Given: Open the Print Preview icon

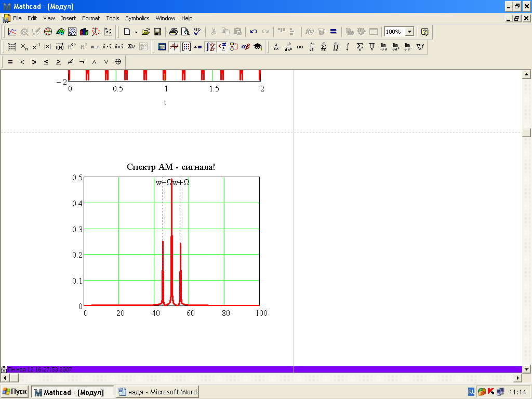Looking at the screenshot, I should 185,32.
